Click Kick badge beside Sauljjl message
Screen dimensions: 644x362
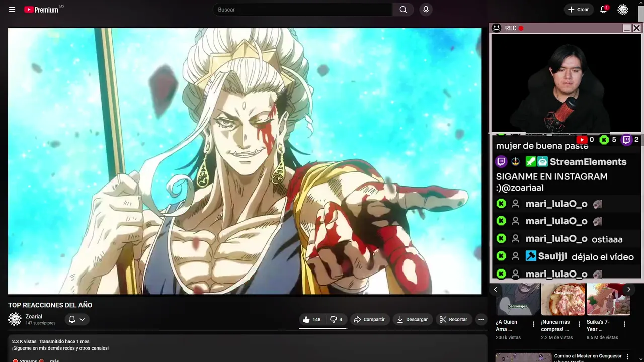(501, 256)
